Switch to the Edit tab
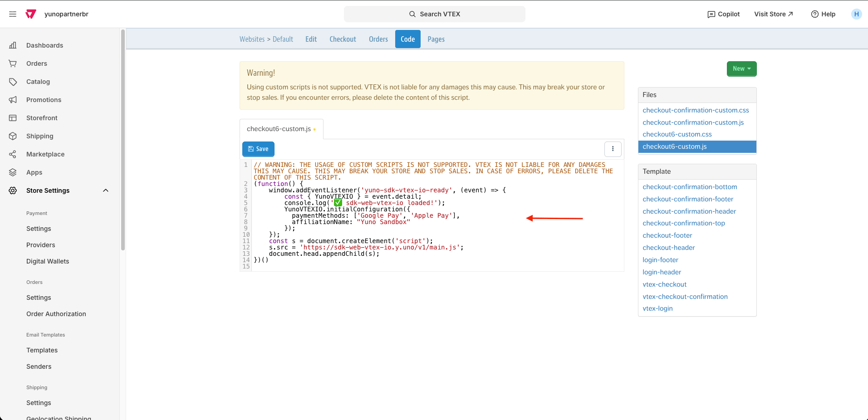 (311, 39)
